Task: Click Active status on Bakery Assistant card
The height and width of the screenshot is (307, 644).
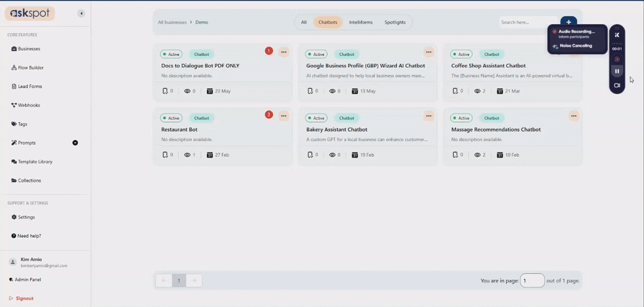Action: 316,118
